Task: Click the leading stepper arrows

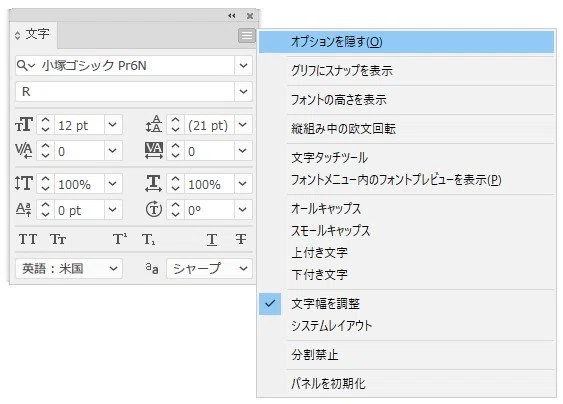Action: point(175,125)
